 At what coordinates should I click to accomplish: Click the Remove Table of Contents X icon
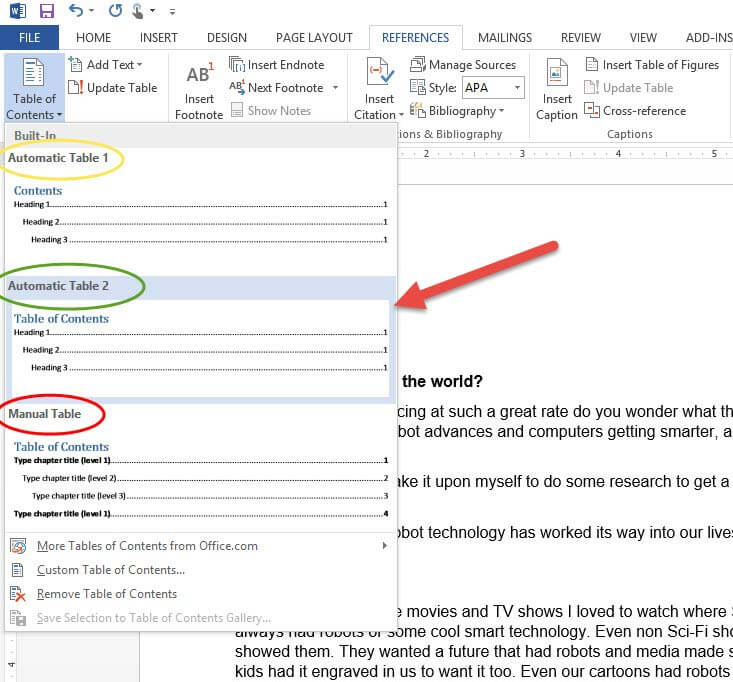pyautogui.click(x=18, y=594)
